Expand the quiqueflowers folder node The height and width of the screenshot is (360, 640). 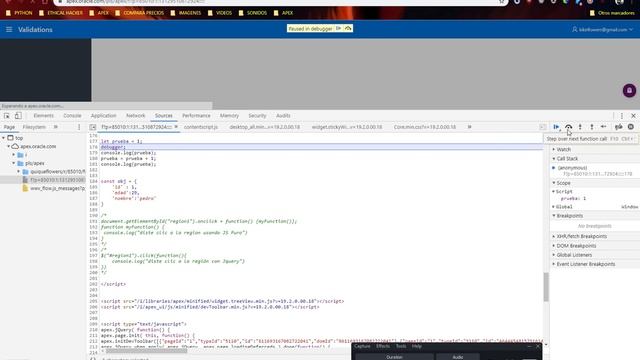(x=18, y=172)
